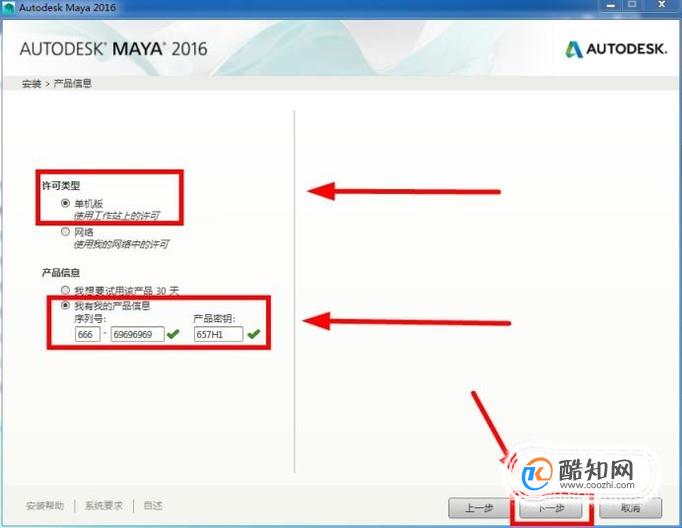Viewport: 682px width, 528px height.
Task: Click the 使用我的网络中的许可 description text
Action: (x=121, y=244)
